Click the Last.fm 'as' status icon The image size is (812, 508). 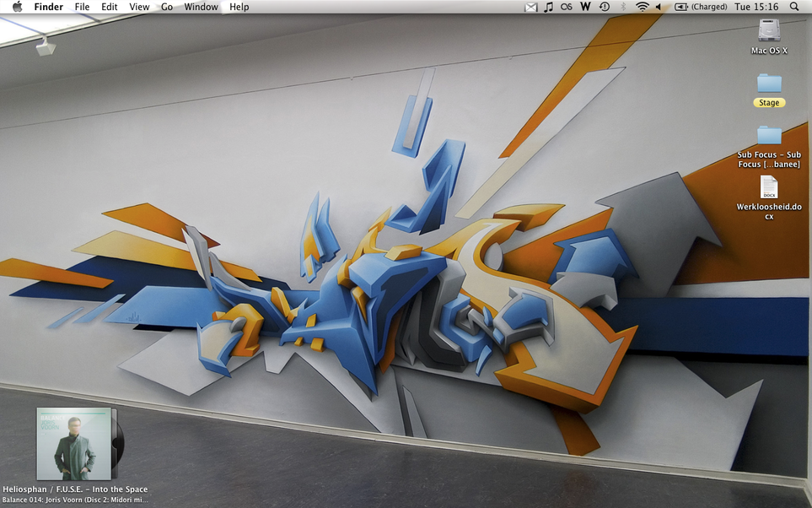click(567, 7)
